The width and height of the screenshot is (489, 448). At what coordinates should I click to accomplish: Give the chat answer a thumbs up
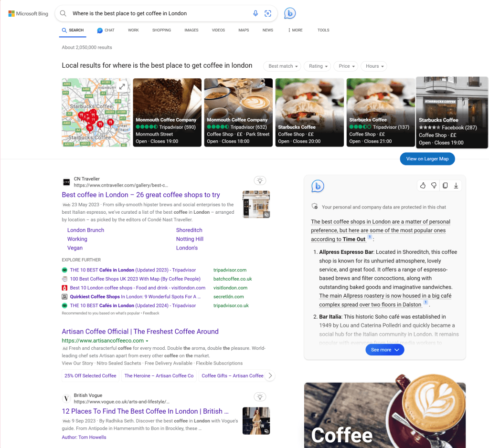(x=423, y=185)
